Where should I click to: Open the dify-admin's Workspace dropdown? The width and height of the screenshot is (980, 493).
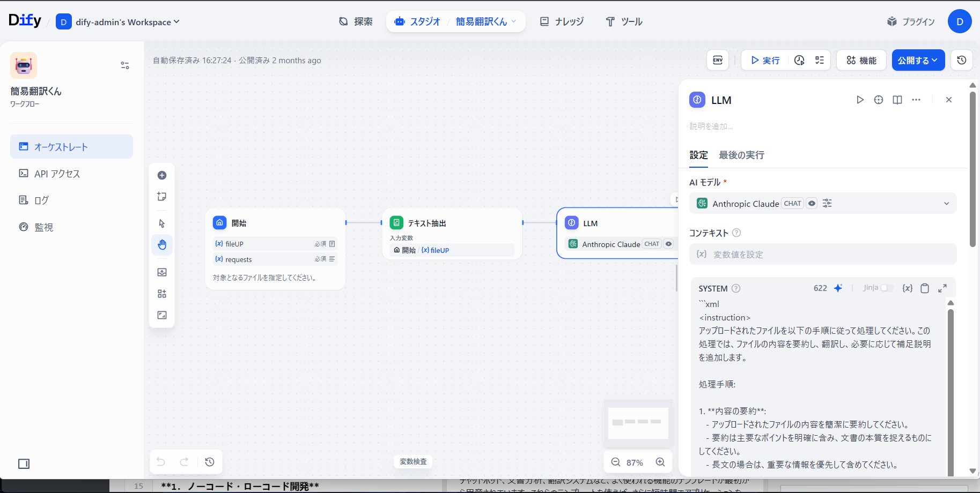coord(118,22)
